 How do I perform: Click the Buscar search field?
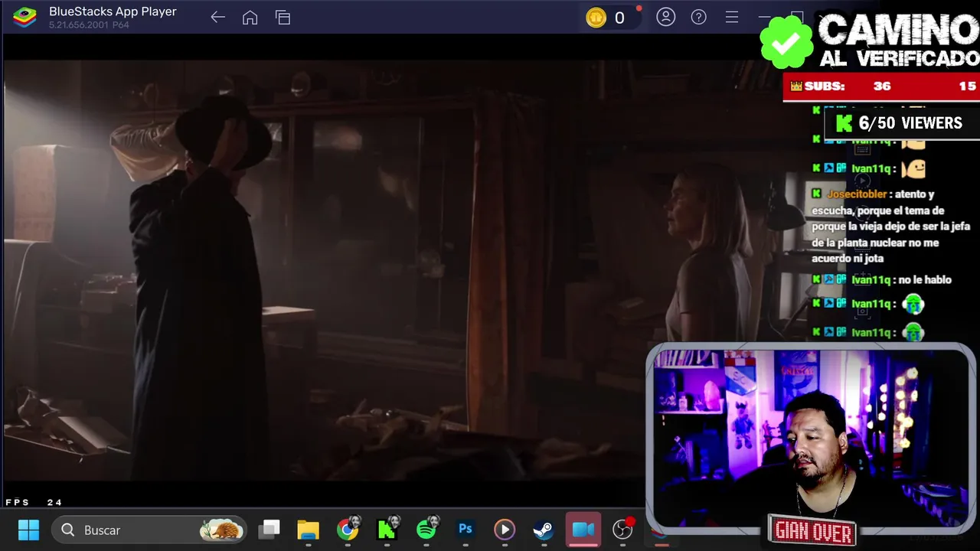click(x=149, y=530)
